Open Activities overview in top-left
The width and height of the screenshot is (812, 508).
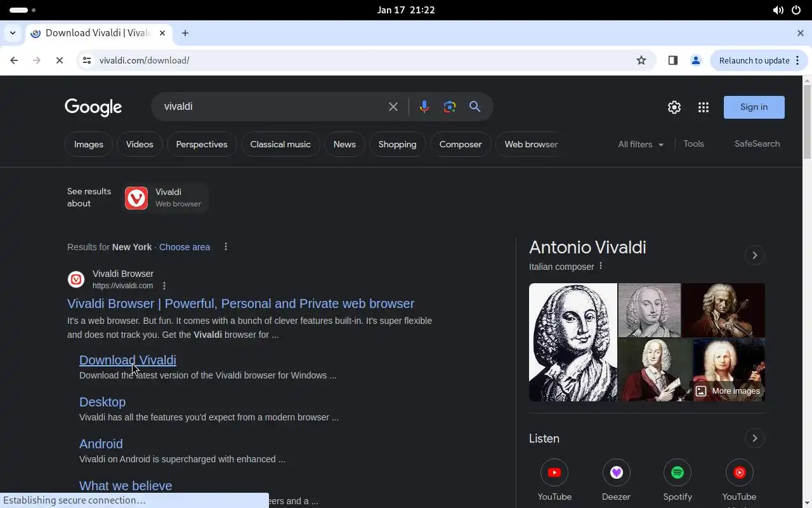point(22,10)
